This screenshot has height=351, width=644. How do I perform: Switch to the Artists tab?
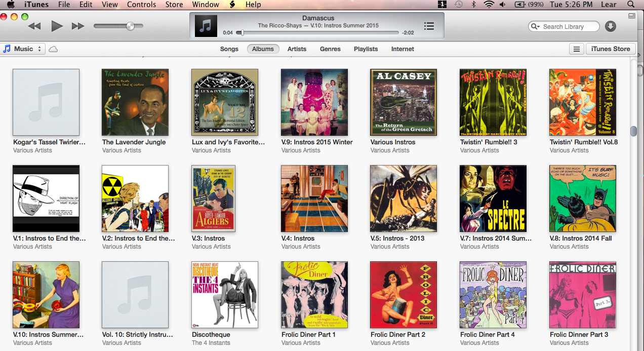pyautogui.click(x=297, y=49)
